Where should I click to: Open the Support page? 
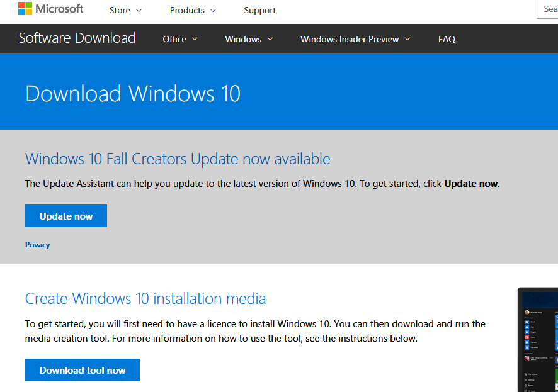[259, 10]
